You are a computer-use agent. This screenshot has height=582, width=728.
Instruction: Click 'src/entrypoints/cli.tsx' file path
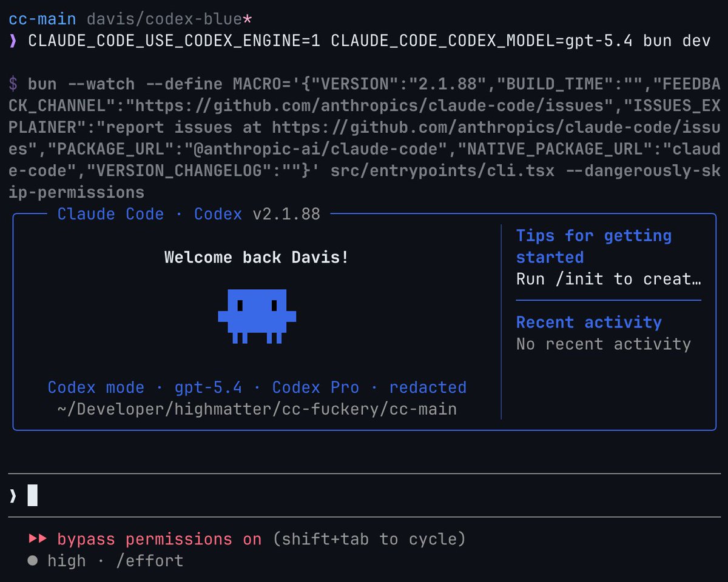[442, 171]
